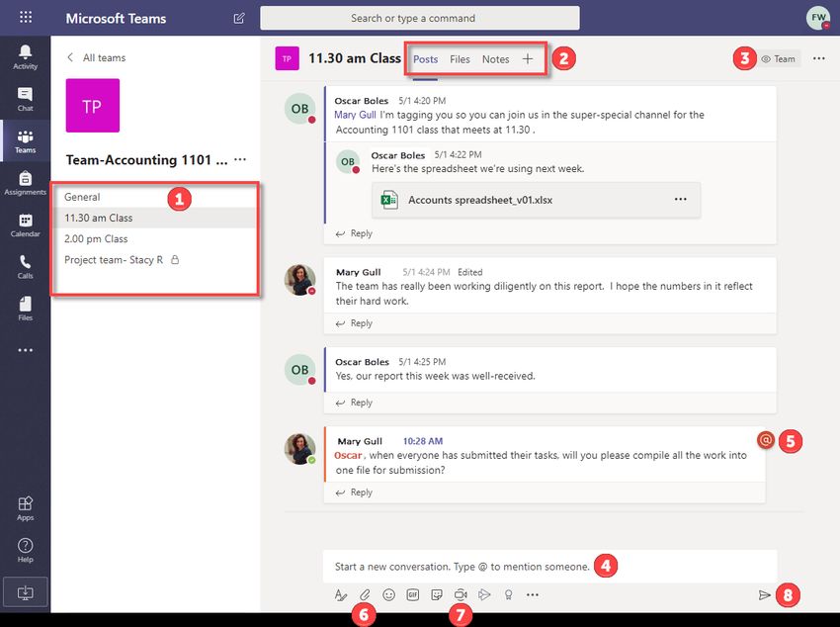
Task: Click the Oscar mention in Mary's message
Action: (x=348, y=456)
